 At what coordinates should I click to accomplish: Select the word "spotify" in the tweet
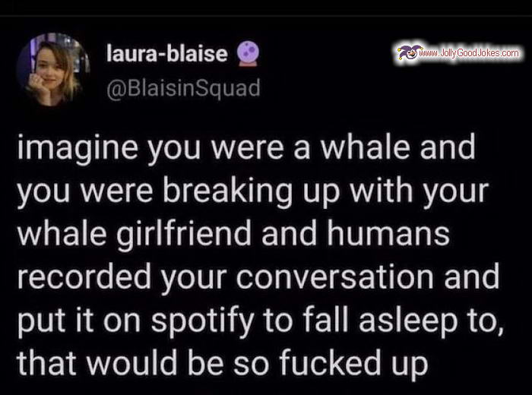point(203,321)
